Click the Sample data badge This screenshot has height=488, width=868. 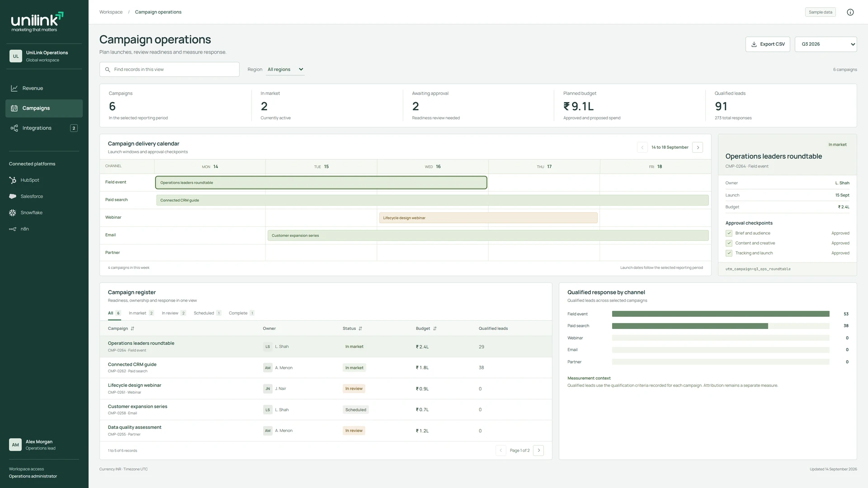[x=820, y=12]
